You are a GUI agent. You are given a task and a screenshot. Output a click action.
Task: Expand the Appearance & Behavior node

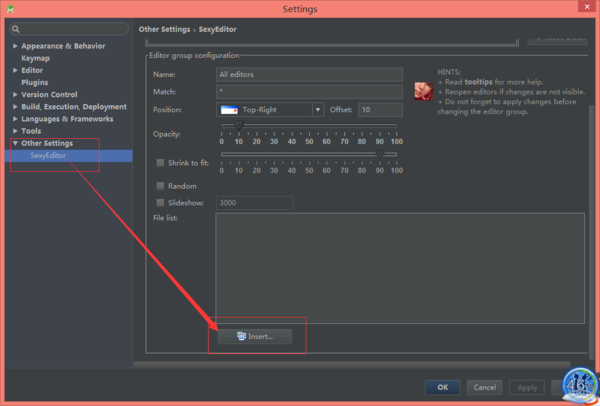(15, 46)
